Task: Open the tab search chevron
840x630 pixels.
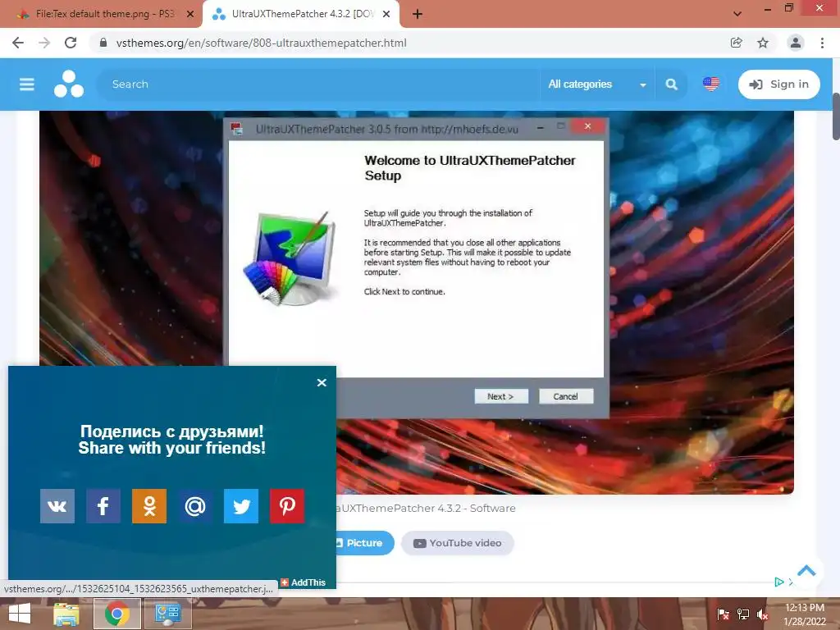Action: [737, 14]
